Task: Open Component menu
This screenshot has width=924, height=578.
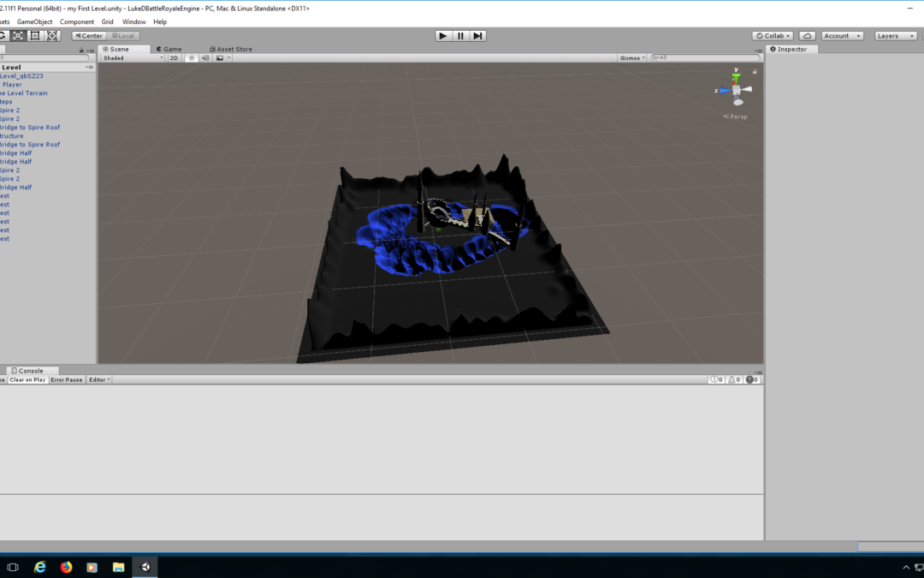Action: click(77, 21)
